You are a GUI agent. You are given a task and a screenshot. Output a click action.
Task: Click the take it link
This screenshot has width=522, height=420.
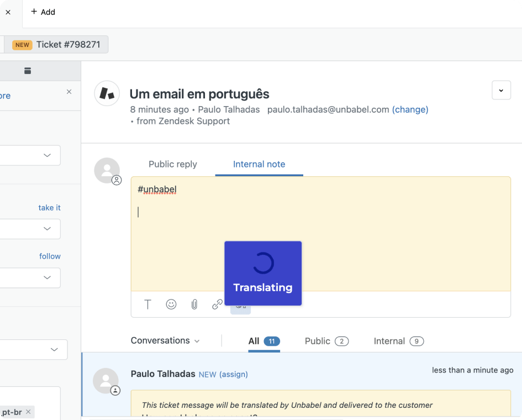coord(49,208)
